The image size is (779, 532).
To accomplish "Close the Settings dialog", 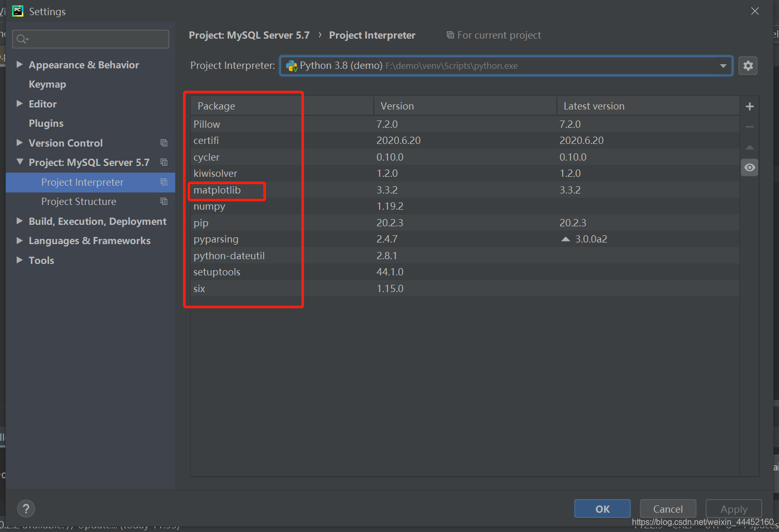I will coord(754,11).
